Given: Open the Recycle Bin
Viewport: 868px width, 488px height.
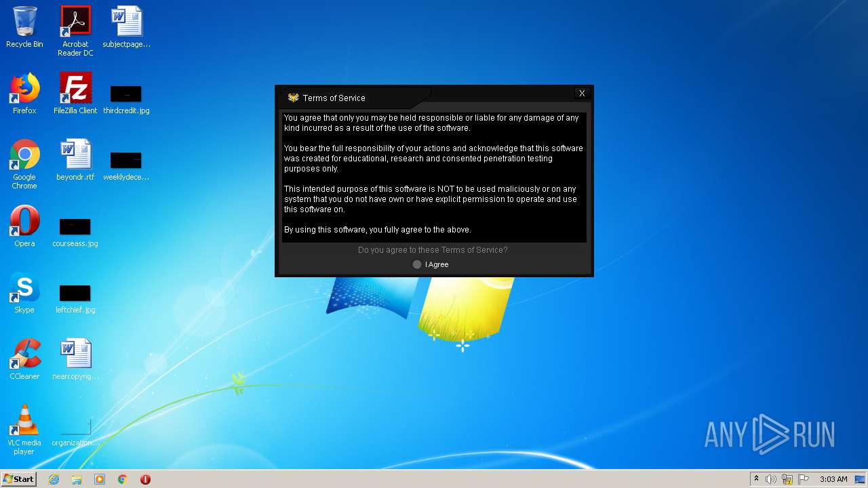Looking at the screenshot, I should click(24, 27).
